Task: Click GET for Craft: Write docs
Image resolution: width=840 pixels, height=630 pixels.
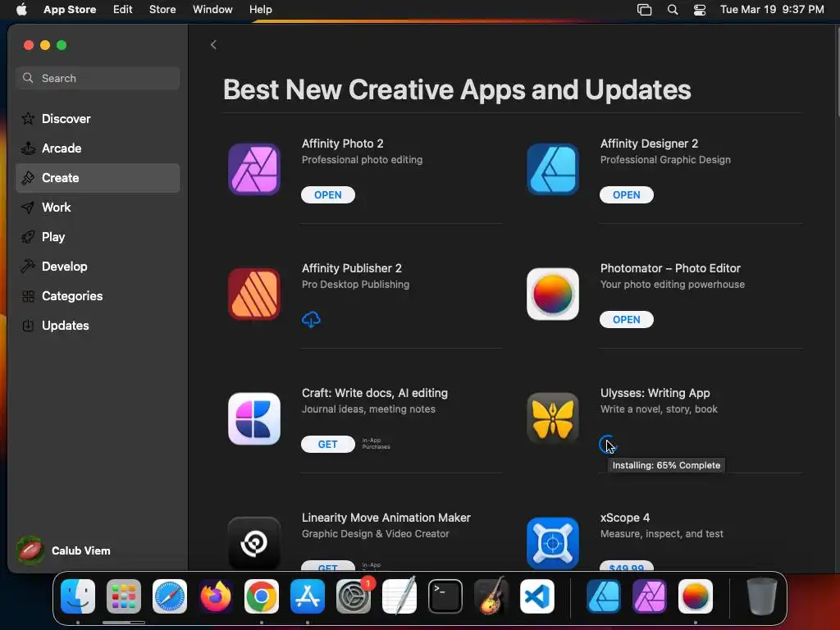Action: 328,444
